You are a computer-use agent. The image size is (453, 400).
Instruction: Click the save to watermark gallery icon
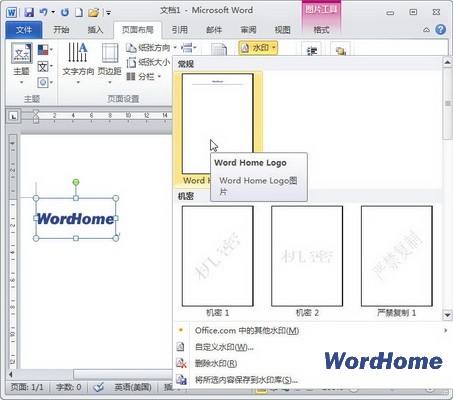click(x=181, y=379)
